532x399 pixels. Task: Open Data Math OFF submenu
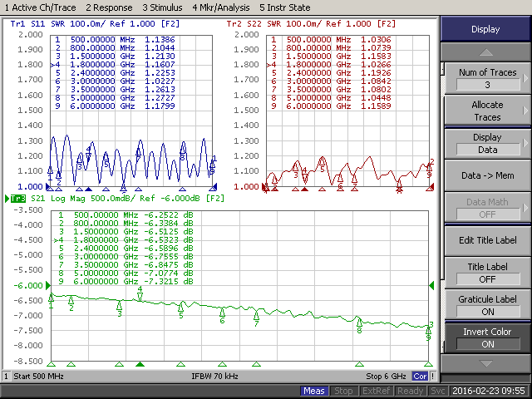coord(487,208)
